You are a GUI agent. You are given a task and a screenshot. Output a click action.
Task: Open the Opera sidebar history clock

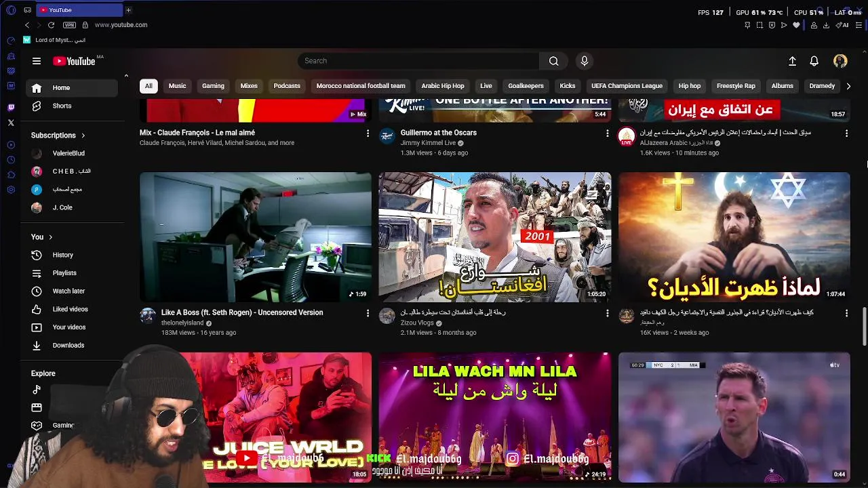pyautogui.click(x=11, y=160)
